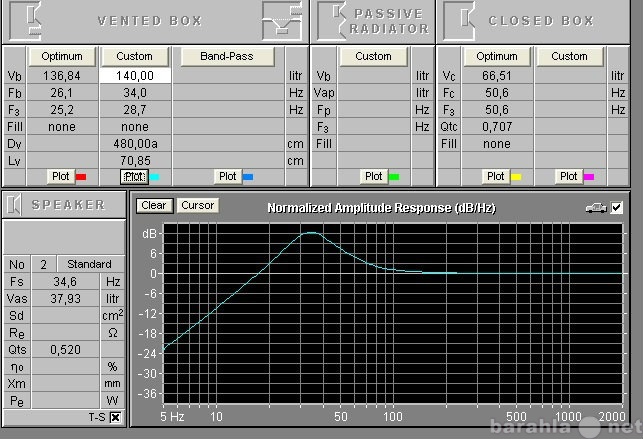Plot the Band-Pass response
The width and height of the screenshot is (643, 439).
click(228, 176)
